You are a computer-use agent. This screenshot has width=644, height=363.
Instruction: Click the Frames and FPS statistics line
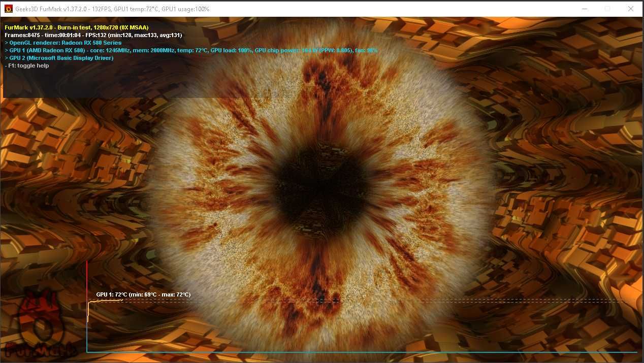pyautogui.click(x=93, y=35)
